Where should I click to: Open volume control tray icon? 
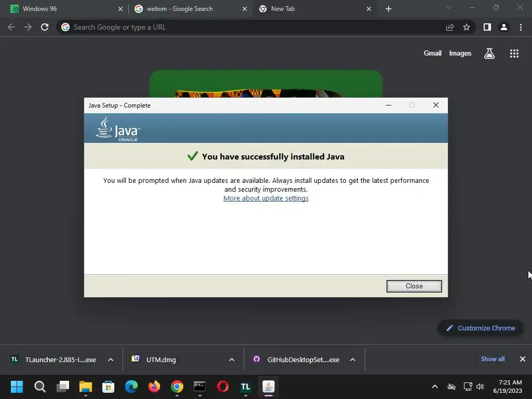click(480, 387)
